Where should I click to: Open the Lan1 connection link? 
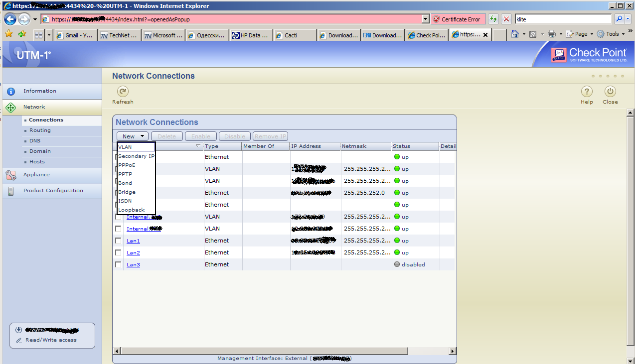(x=133, y=241)
